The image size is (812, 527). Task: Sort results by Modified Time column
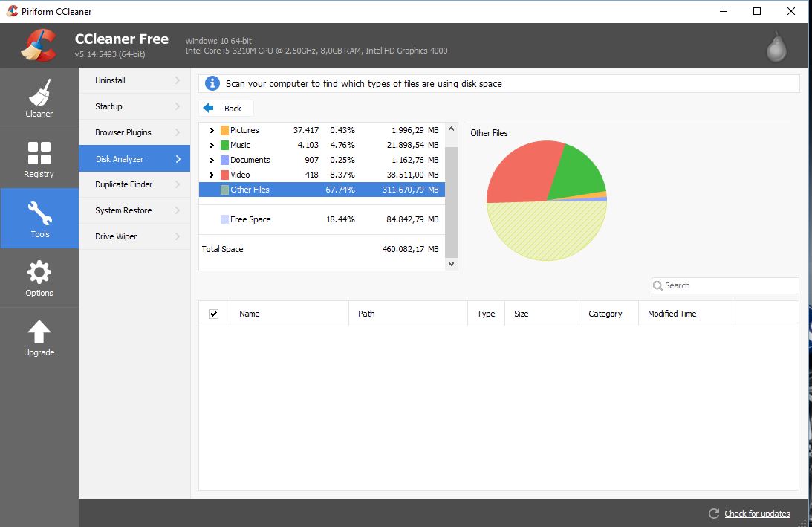(x=686, y=314)
